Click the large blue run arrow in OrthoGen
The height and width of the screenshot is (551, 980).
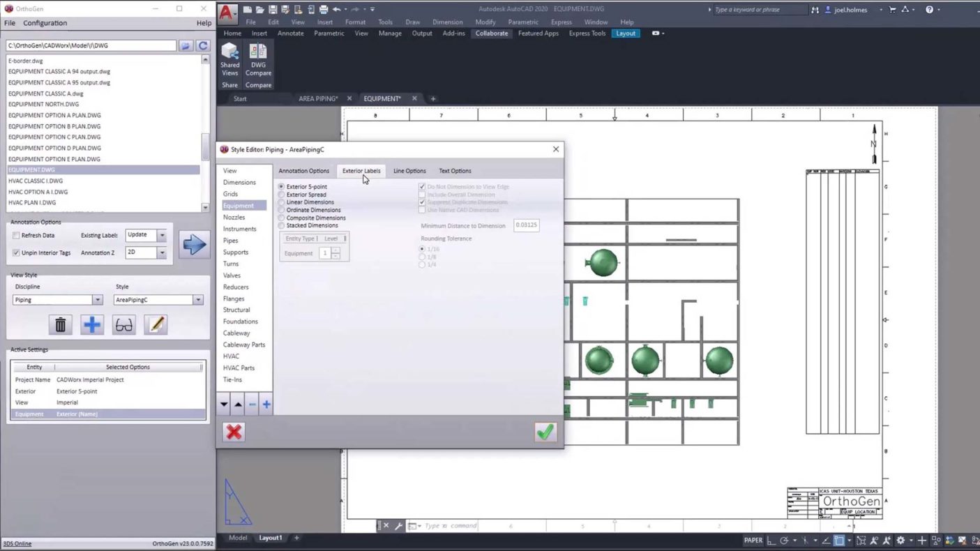[x=194, y=244]
